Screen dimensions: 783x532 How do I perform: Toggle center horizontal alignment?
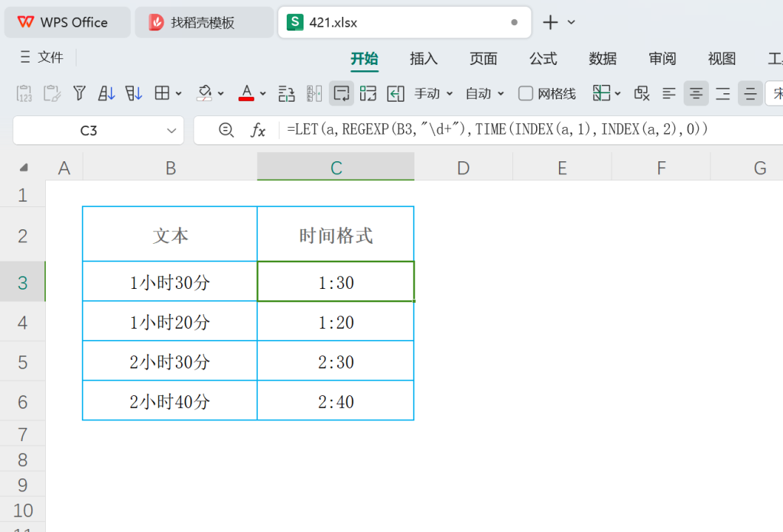696,93
